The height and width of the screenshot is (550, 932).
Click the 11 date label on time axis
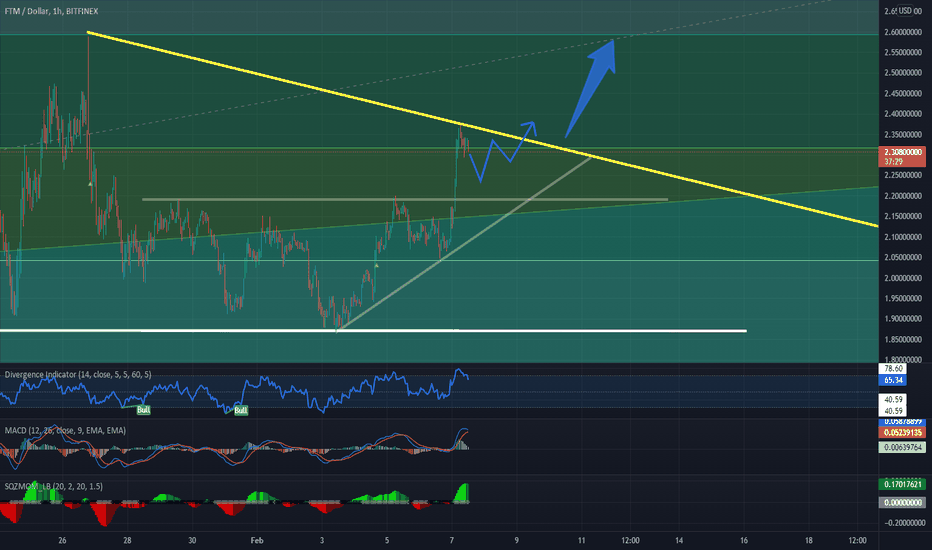pyautogui.click(x=581, y=540)
